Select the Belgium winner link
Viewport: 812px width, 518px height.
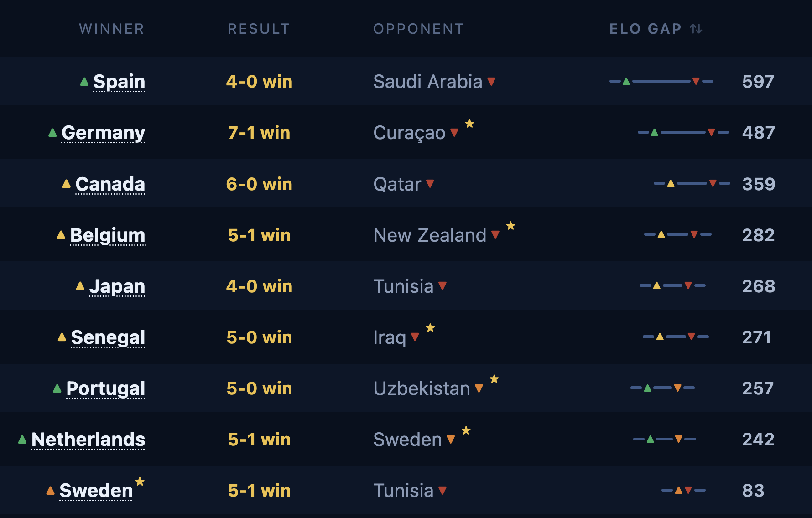point(108,235)
